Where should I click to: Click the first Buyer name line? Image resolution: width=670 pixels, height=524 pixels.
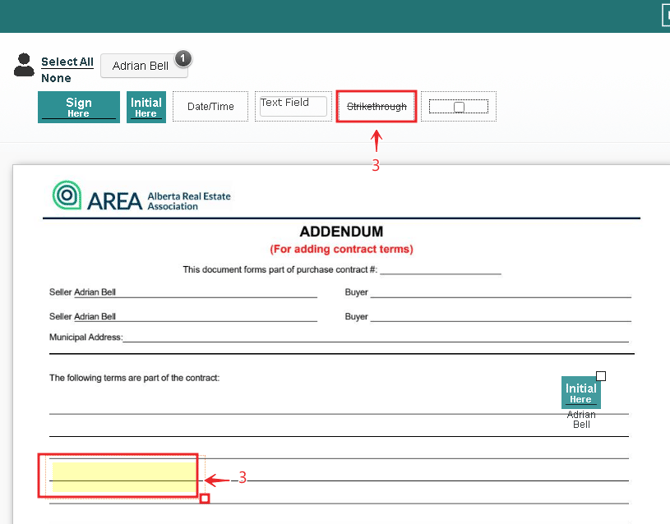coord(500,293)
